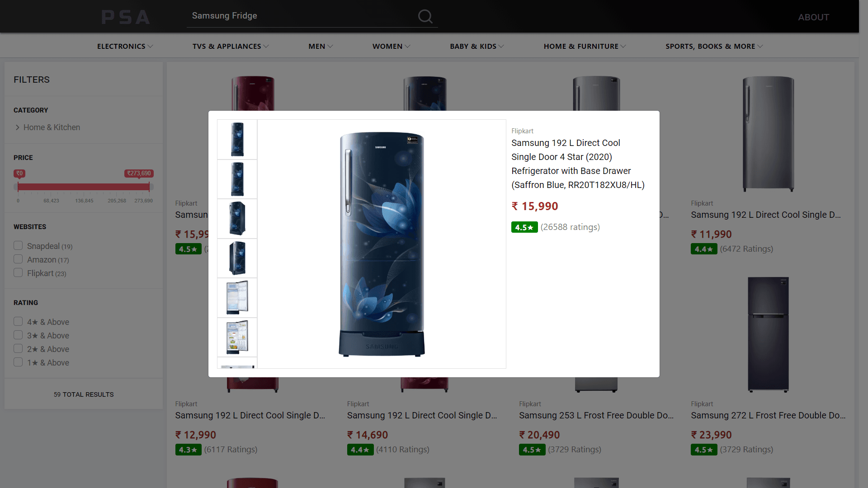
Task: Click the main fridge image in popup
Action: coord(382,244)
